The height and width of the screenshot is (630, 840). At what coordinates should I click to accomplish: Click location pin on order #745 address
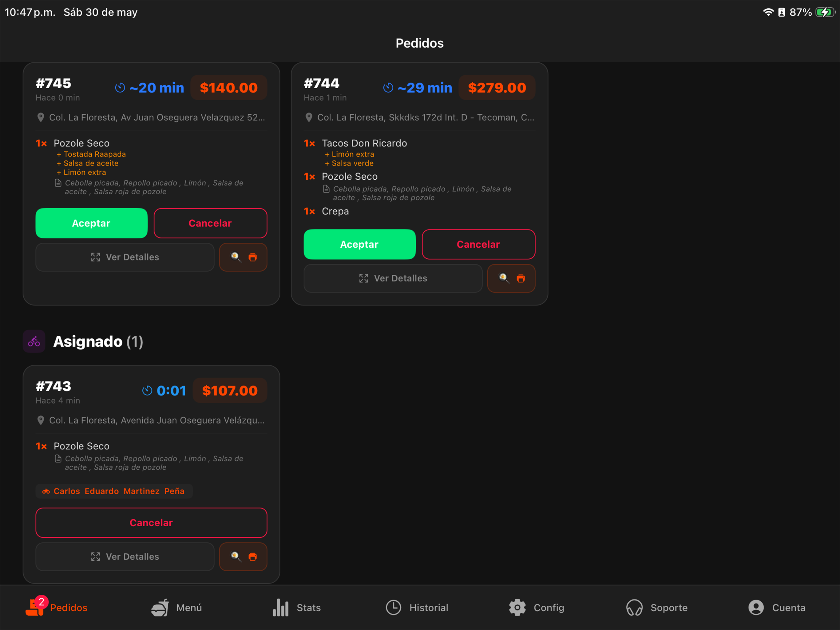[x=41, y=118]
